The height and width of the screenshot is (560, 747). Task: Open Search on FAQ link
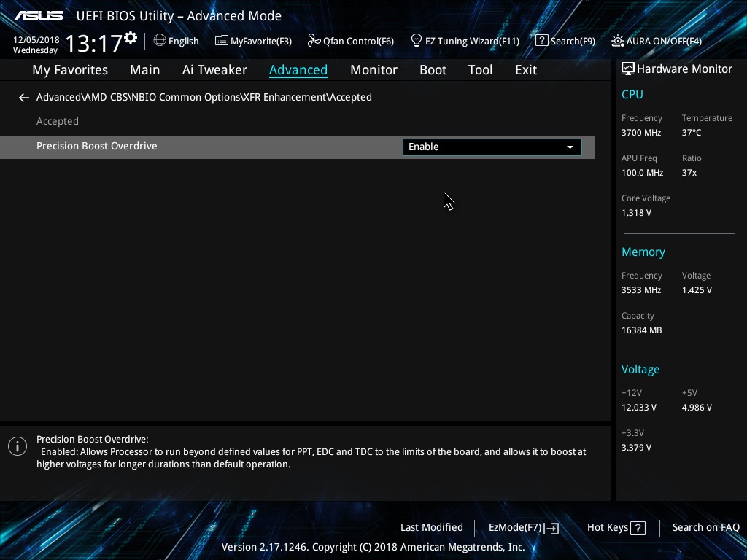coord(705,528)
